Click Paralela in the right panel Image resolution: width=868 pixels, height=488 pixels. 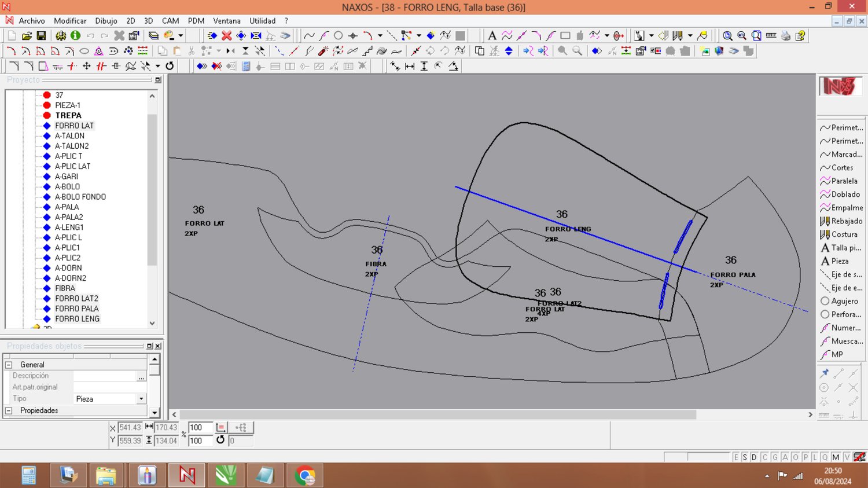[x=844, y=181]
